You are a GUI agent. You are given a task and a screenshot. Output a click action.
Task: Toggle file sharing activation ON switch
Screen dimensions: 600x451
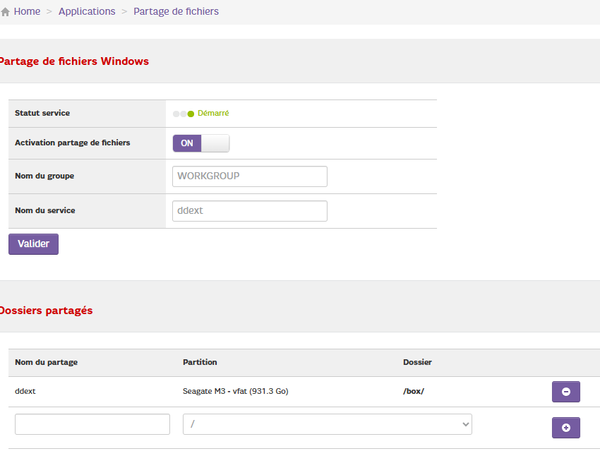(x=201, y=143)
